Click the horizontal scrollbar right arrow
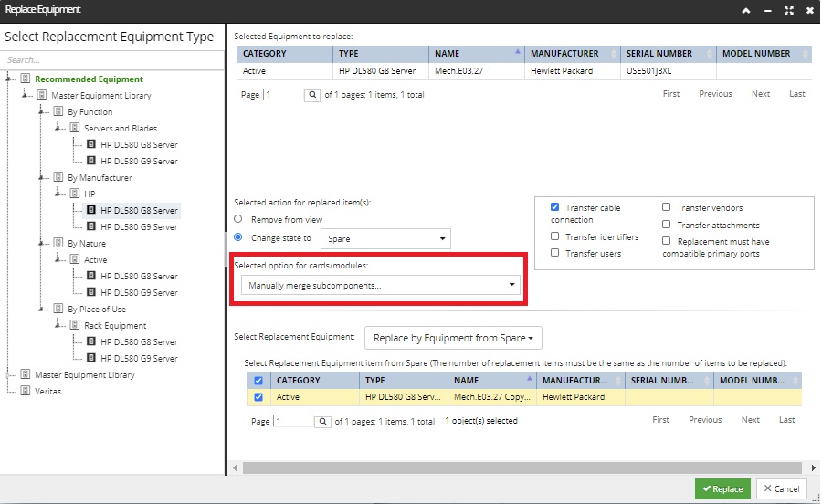This screenshot has width=822, height=504. [x=813, y=467]
